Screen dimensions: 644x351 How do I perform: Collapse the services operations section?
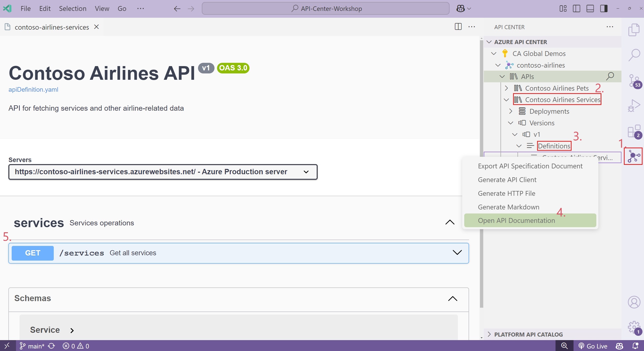click(450, 222)
